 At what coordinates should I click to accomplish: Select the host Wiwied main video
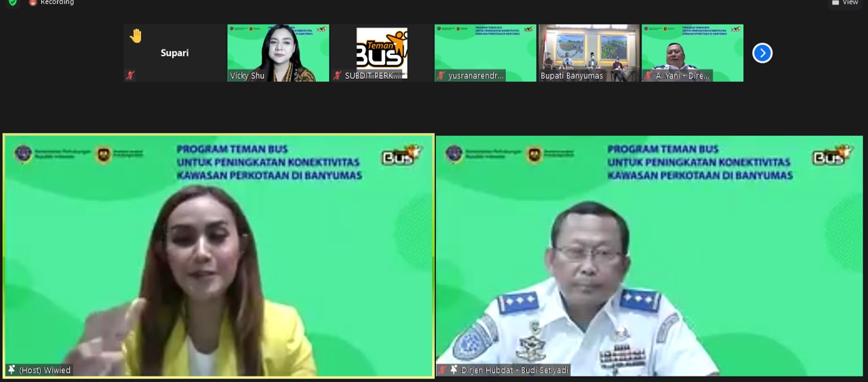[219, 256]
